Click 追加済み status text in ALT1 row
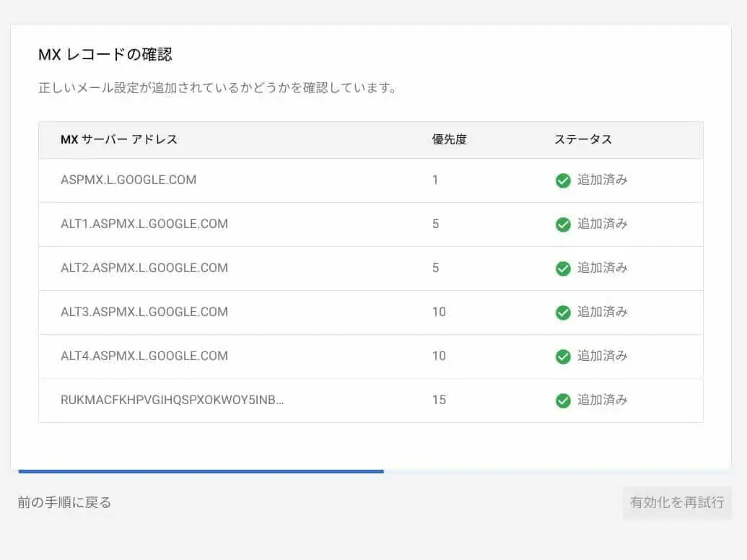Screen dimensions: 747x560 (603, 223)
